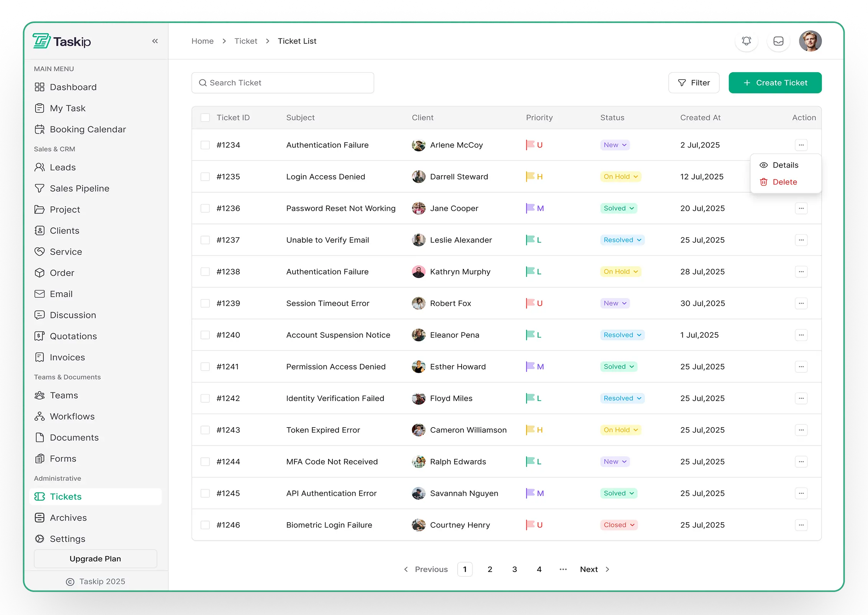Click the Create Ticket button
The image size is (868, 615).
pos(775,83)
